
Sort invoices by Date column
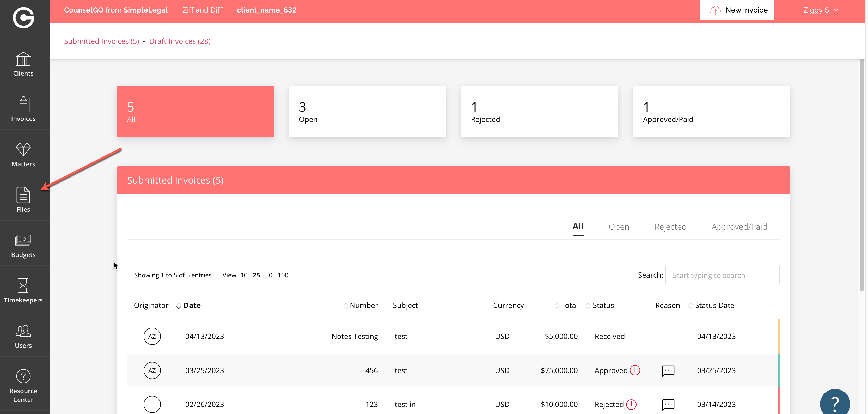[192, 305]
